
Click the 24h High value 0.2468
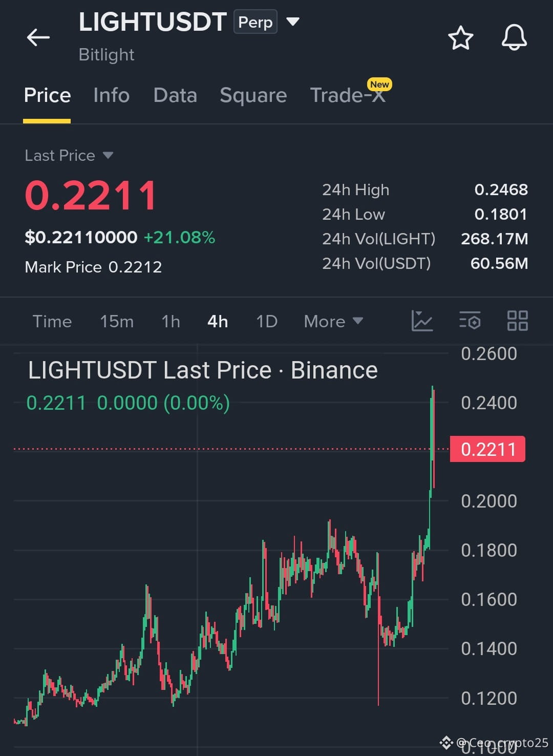[x=501, y=190]
